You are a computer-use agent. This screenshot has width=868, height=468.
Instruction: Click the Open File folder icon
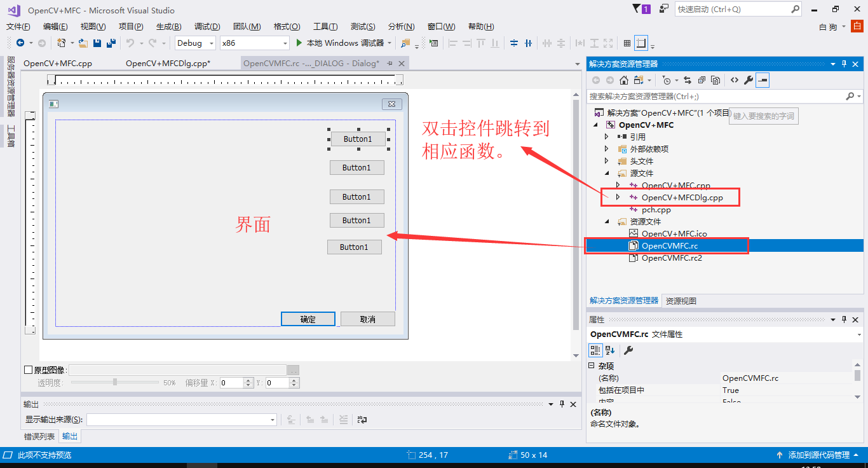tap(83, 43)
